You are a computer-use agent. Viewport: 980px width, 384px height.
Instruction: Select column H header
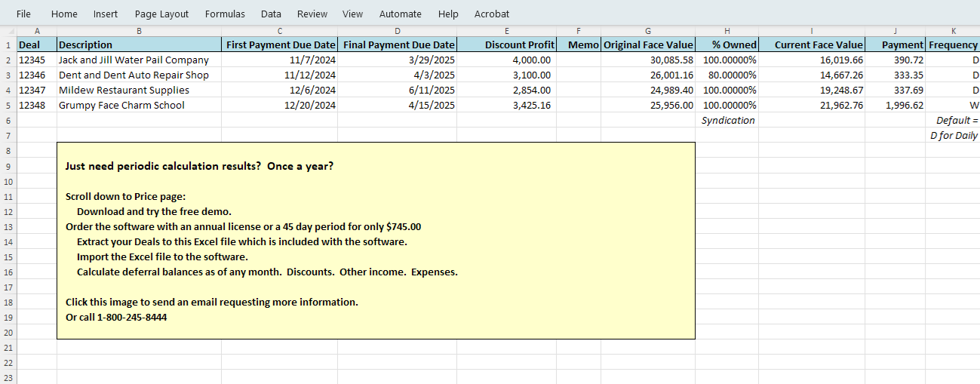(x=727, y=31)
